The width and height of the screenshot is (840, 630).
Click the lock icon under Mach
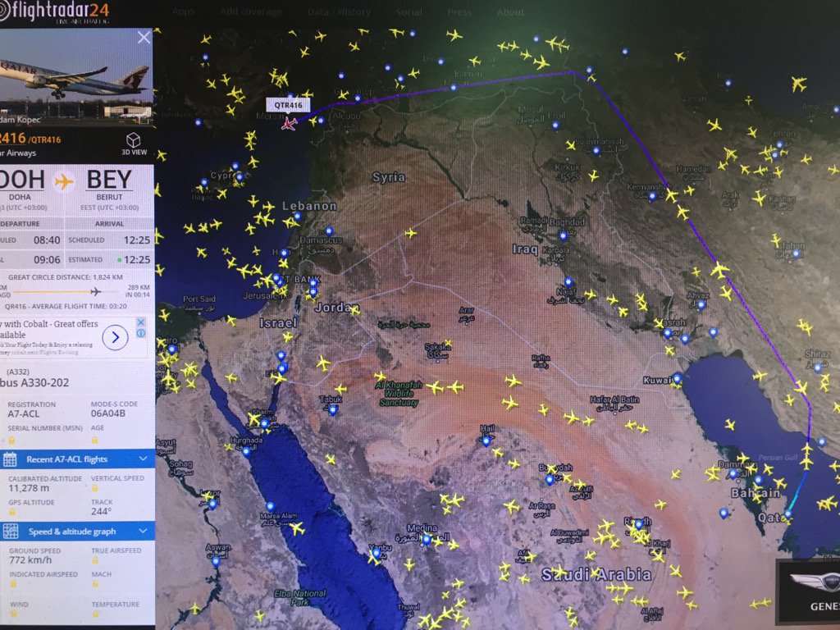[95, 584]
